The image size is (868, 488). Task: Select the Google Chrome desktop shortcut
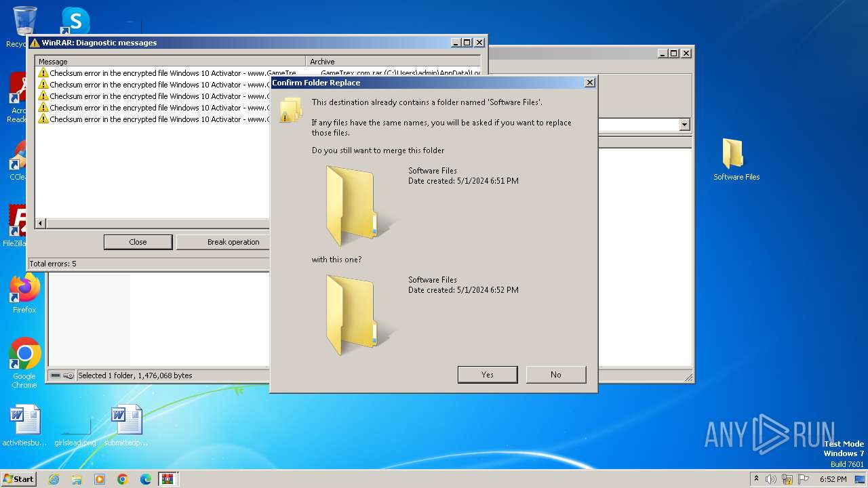coord(24,364)
